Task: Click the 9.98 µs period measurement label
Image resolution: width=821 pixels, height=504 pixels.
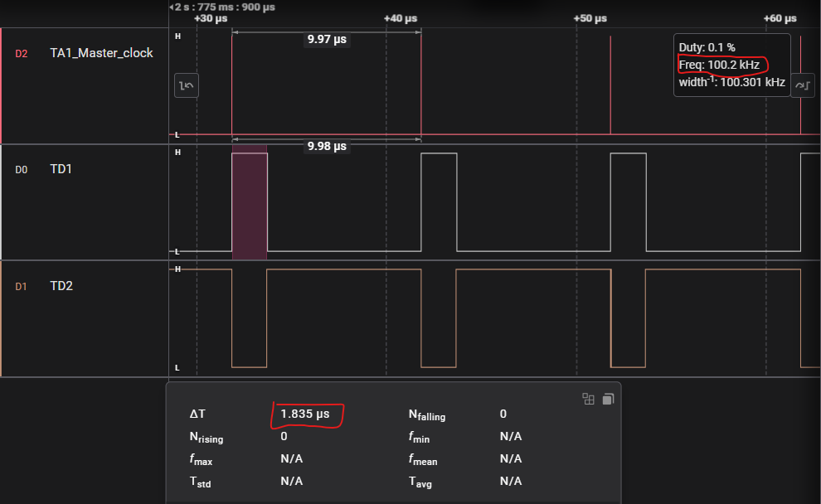Action: (327, 146)
